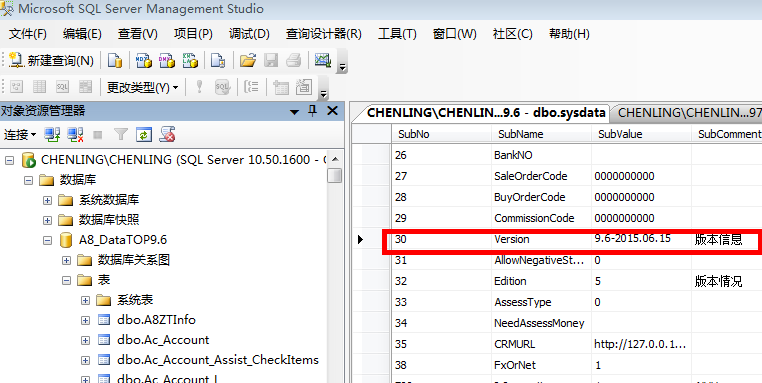Click the Save floppy disk icon

pos(271,60)
